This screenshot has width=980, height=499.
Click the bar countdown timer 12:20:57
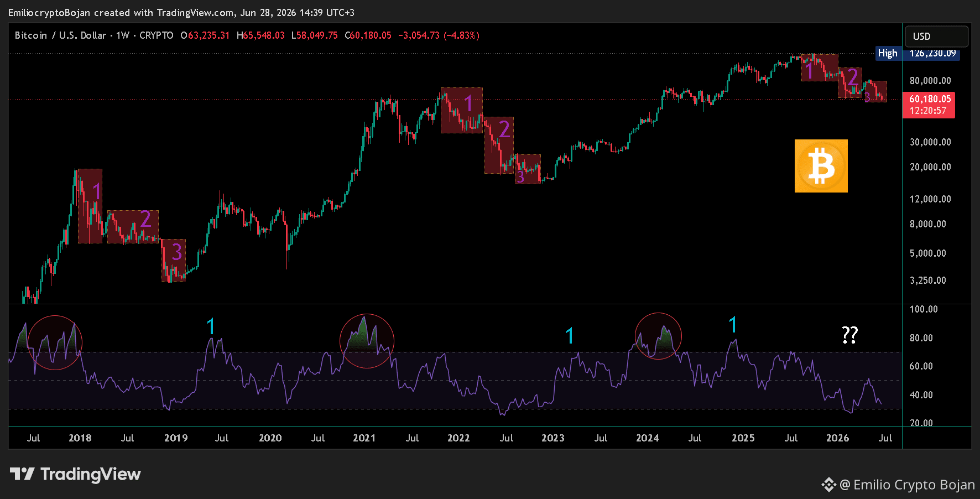[x=928, y=111]
